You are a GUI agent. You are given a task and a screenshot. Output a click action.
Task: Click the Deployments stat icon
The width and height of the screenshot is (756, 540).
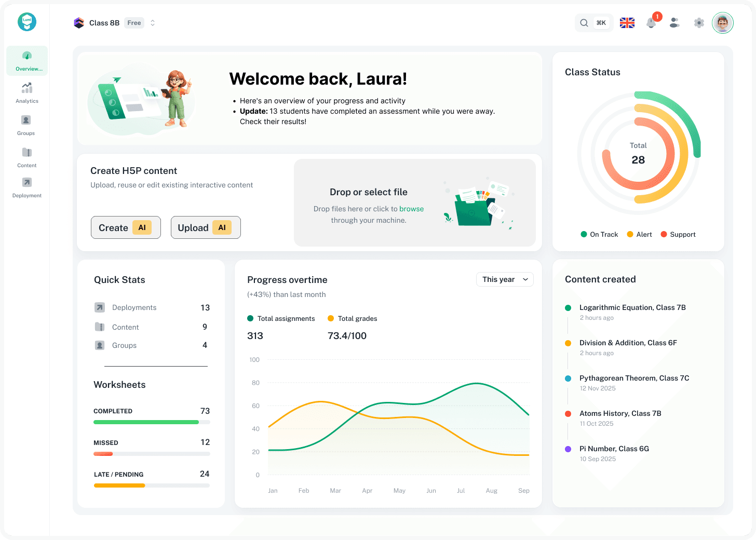[100, 307]
